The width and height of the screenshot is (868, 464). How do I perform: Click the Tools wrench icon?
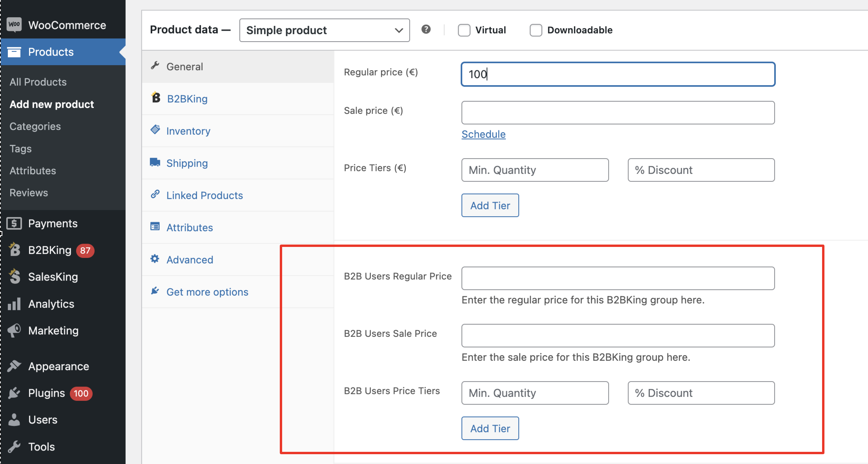pos(14,446)
